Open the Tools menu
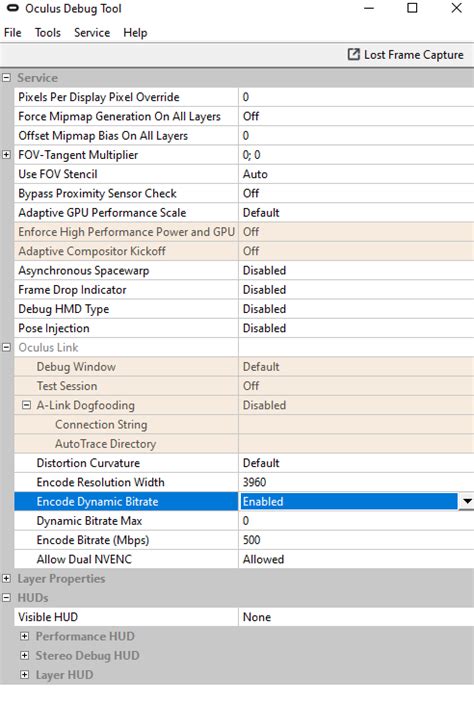474x703 pixels. pos(48,33)
